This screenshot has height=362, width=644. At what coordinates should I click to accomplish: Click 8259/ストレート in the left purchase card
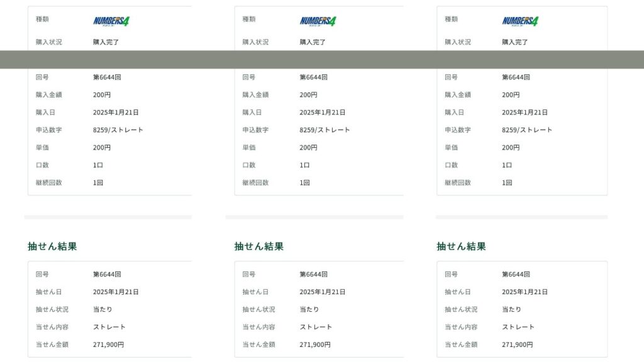(118, 130)
